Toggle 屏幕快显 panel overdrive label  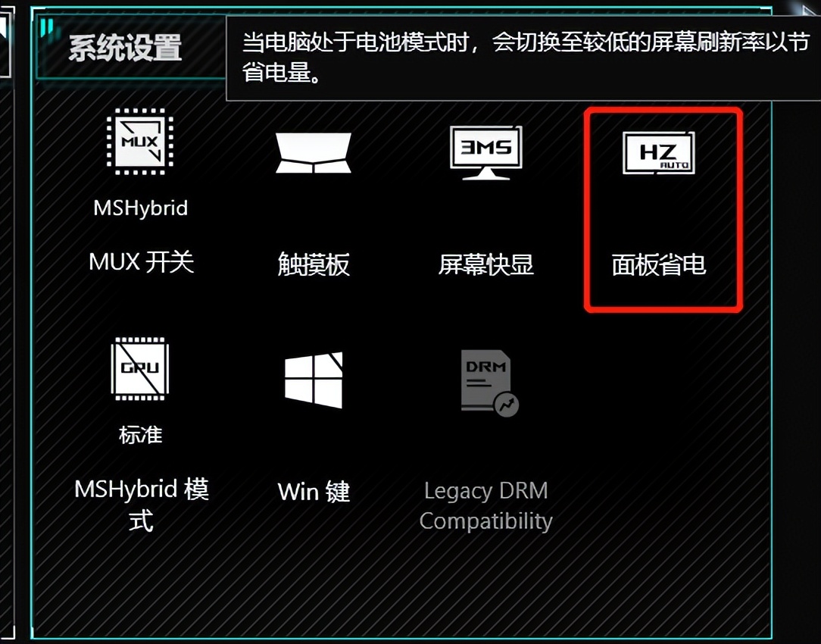click(486, 264)
